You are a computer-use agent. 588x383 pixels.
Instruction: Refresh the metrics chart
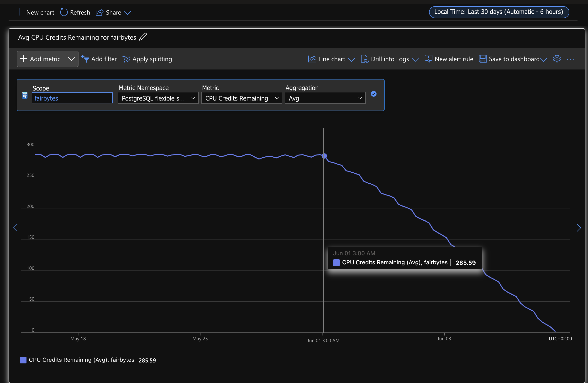pos(75,12)
